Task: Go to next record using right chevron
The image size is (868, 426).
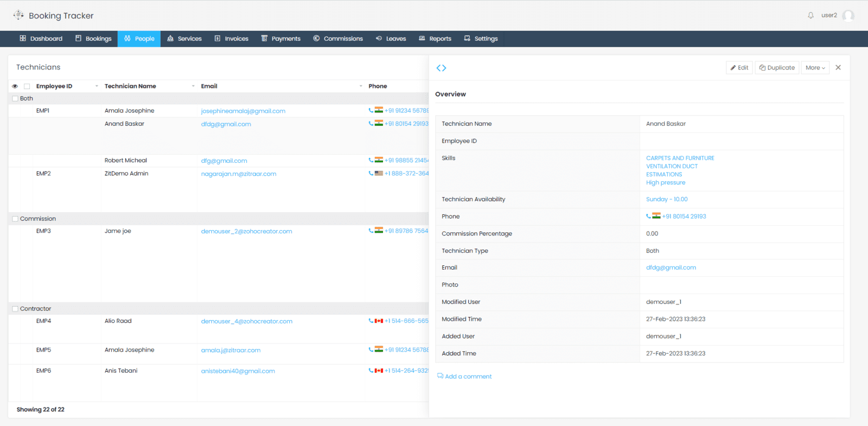Action: pos(444,68)
